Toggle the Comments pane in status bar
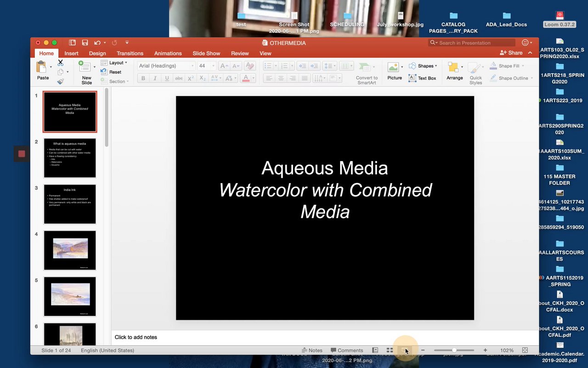Viewport: 588px width, 368px height. click(347, 350)
